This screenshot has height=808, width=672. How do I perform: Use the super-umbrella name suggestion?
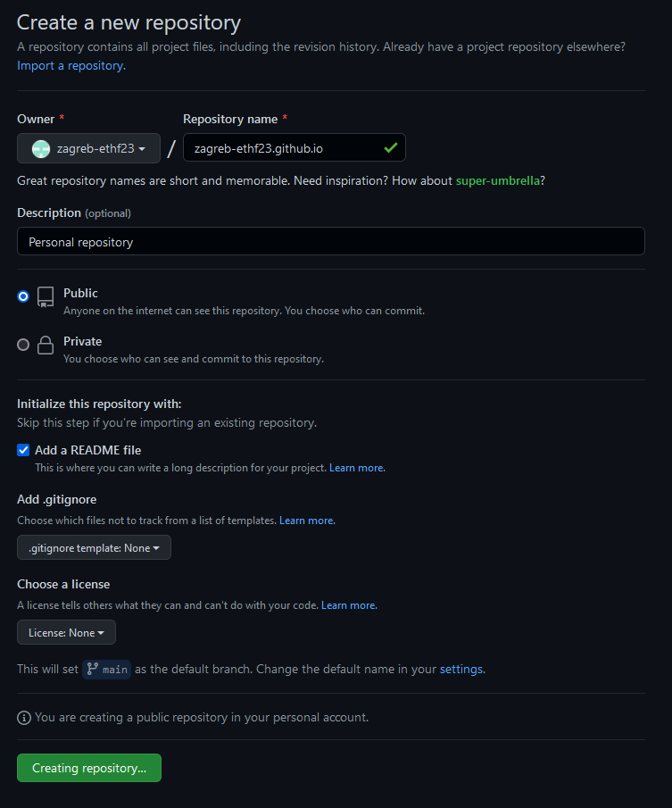(497, 180)
